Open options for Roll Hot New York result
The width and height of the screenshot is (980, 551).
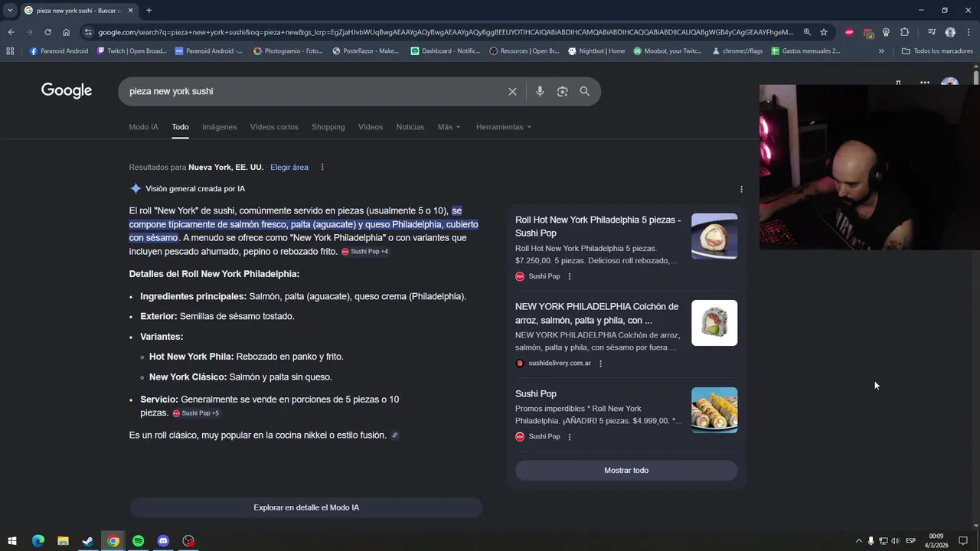coord(569,276)
